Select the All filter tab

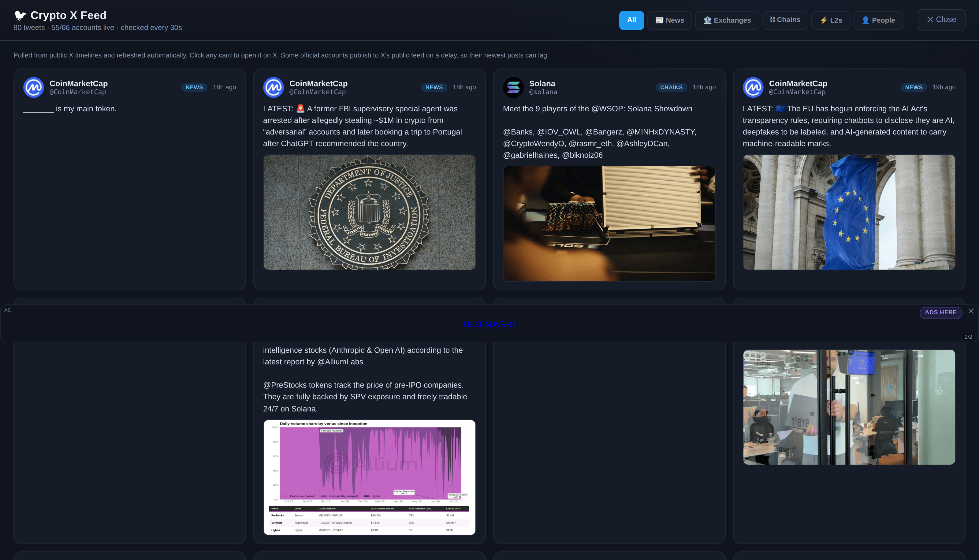(x=631, y=20)
